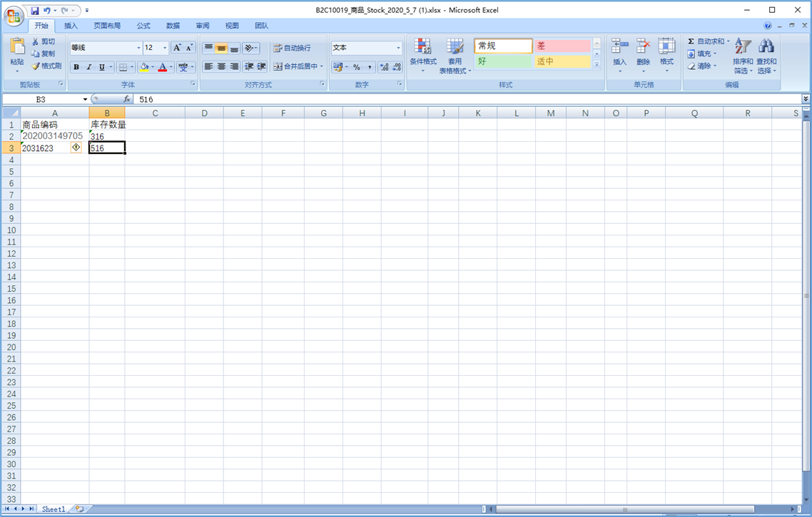Screen dimensions: 812x517
Task: Toggle middle vertical alignment
Action: click(221, 48)
